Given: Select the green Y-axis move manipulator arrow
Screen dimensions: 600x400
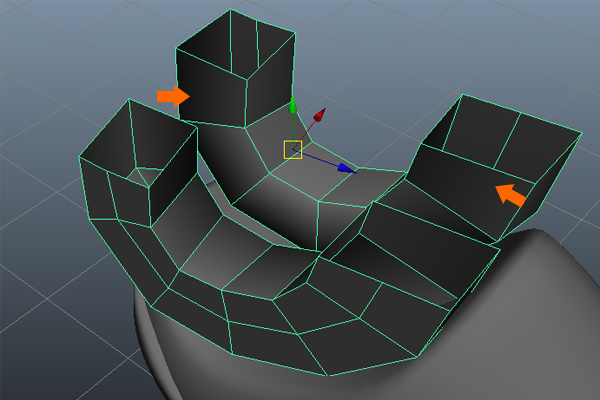Looking at the screenshot, I should [x=293, y=105].
